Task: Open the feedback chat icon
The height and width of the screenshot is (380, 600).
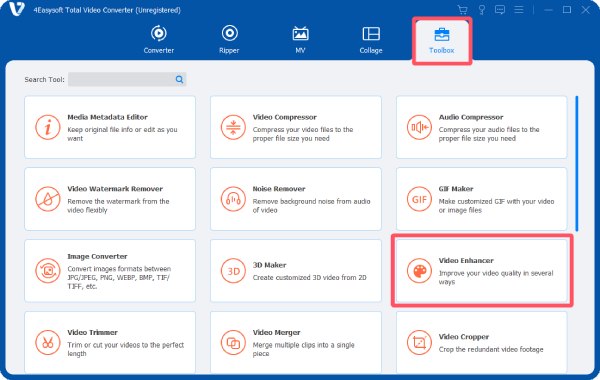Action: coord(500,10)
